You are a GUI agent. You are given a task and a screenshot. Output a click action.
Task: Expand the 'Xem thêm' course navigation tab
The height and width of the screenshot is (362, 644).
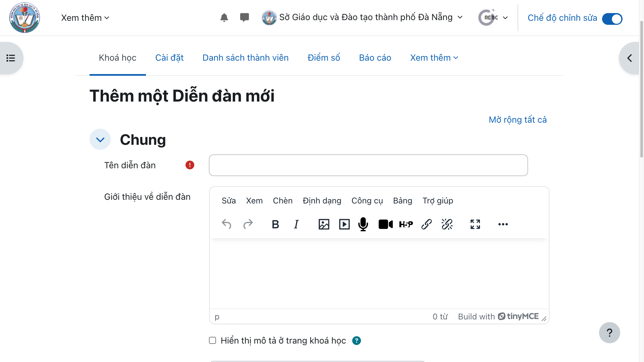click(434, 58)
